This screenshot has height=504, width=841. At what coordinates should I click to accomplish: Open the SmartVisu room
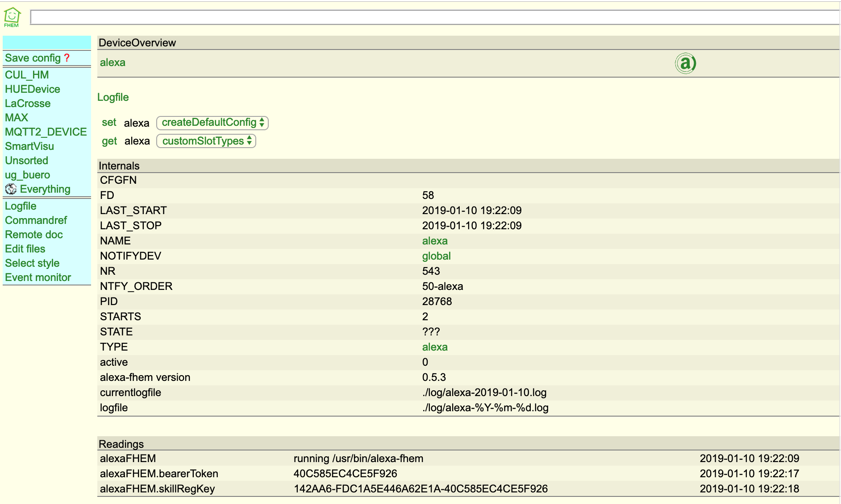click(29, 146)
